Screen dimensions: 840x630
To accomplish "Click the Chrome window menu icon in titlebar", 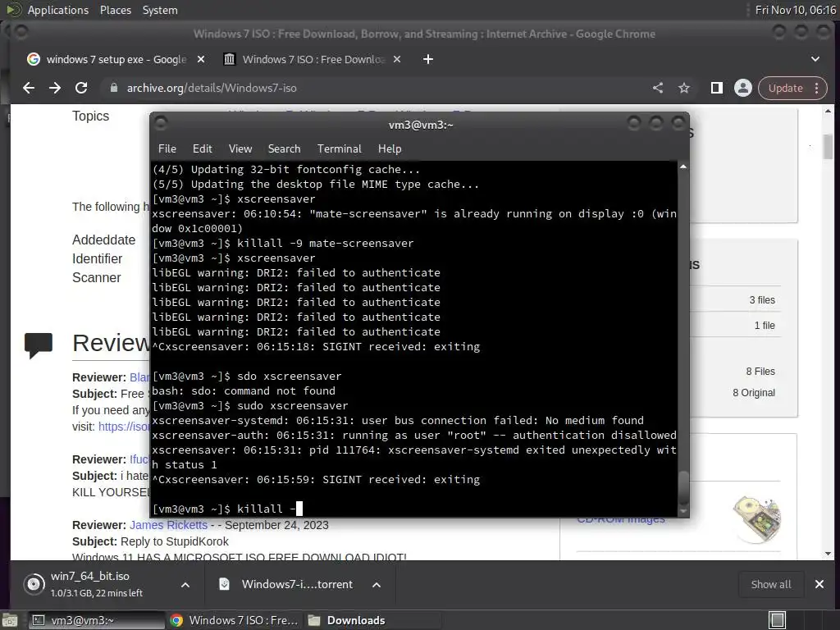I will pyautogui.click(x=21, y=32).
